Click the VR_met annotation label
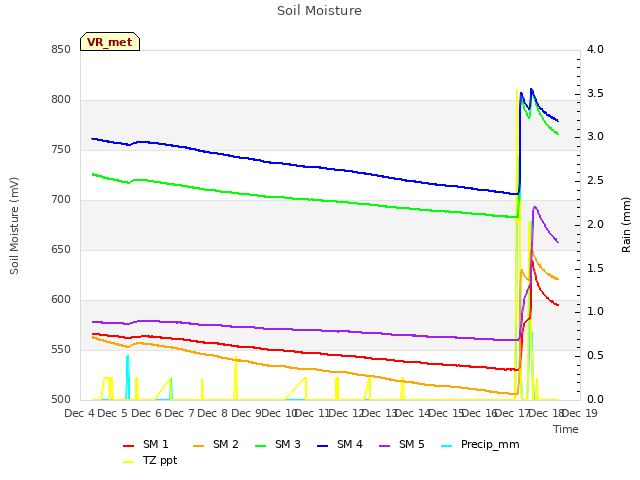Viewport: 640px width, 480px height. (110, 42)
